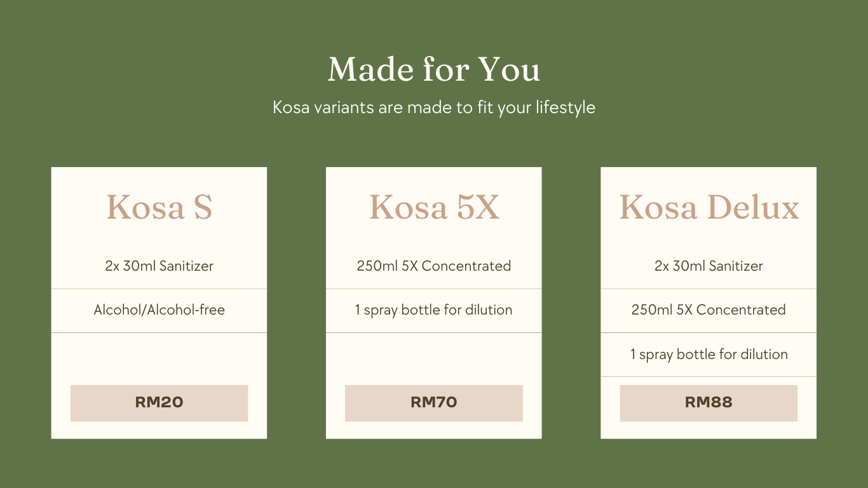
Task: Click 1 spray bottle row in Kosa 5X card
Action: [x=434, y=311]
